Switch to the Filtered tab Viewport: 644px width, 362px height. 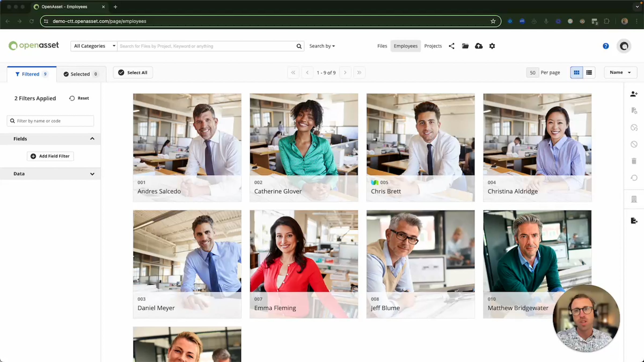coord(32,74)
